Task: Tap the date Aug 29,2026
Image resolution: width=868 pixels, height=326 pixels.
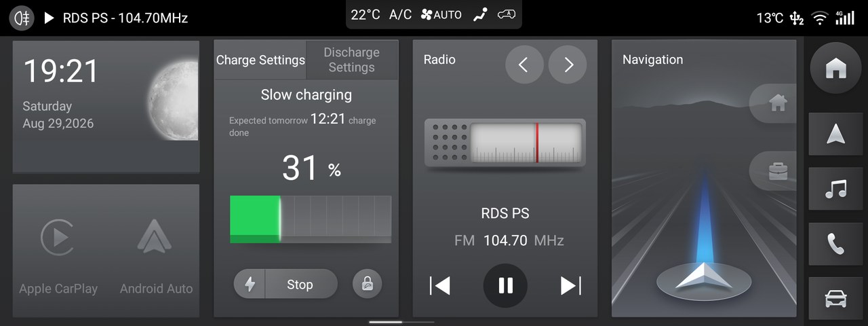Action: (58, 124)
